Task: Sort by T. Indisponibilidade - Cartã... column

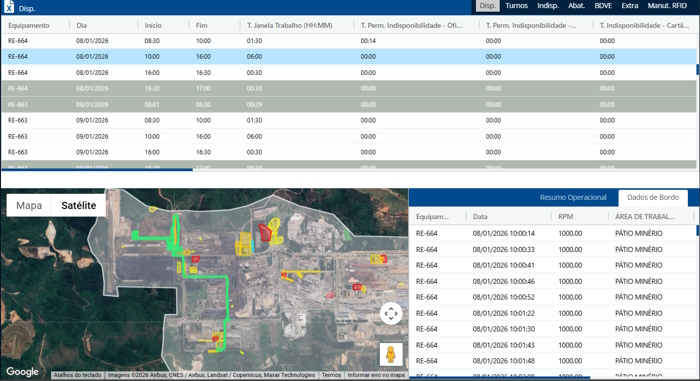Action: [x=644, y=25]
